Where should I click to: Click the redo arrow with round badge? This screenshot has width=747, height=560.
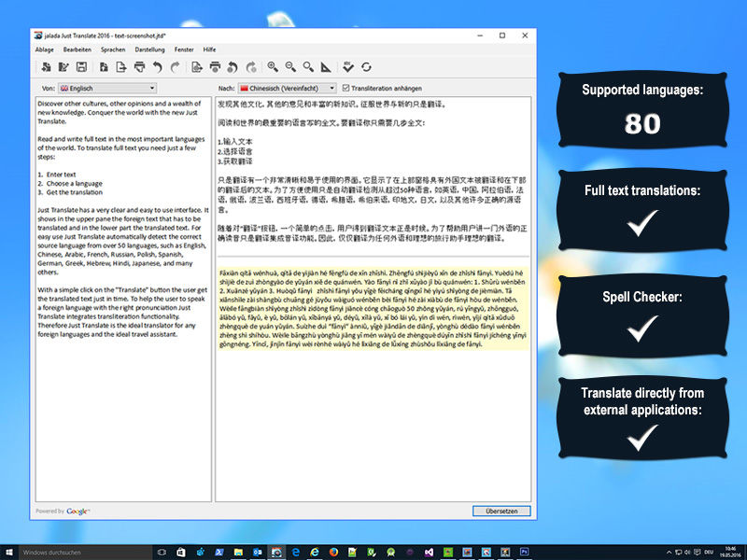[x=251, y=67]
